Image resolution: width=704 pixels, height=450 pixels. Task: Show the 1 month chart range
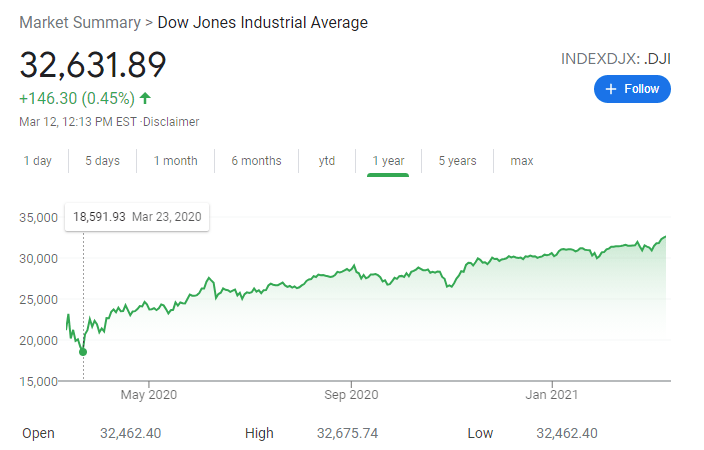tap(176, 161)
